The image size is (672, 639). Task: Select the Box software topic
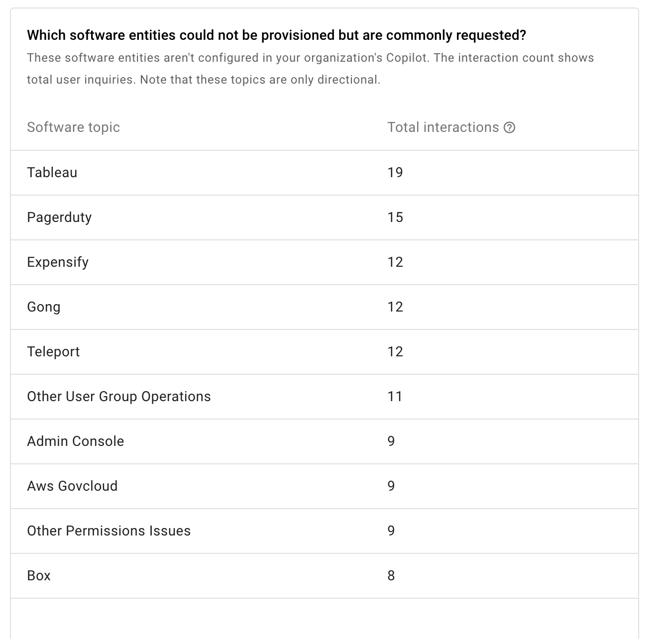[x=39, y=576]
